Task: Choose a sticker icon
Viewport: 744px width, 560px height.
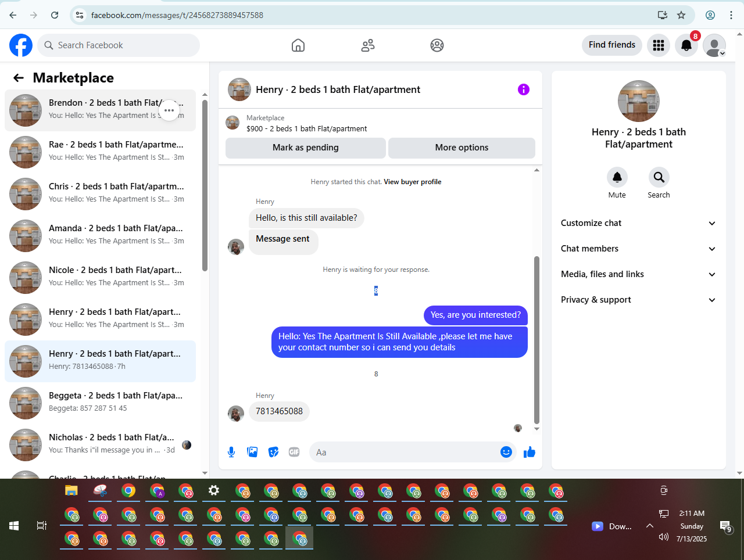Action: (x=273, y=452)
